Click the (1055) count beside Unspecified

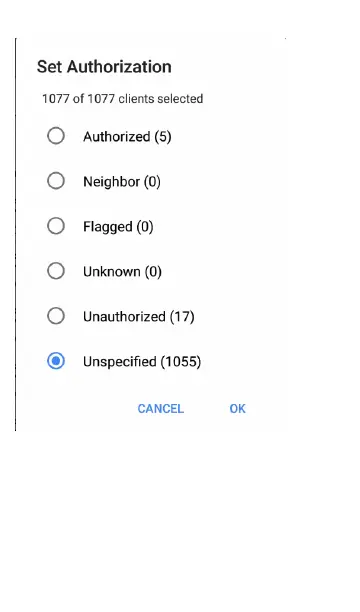tap(181, 361)
